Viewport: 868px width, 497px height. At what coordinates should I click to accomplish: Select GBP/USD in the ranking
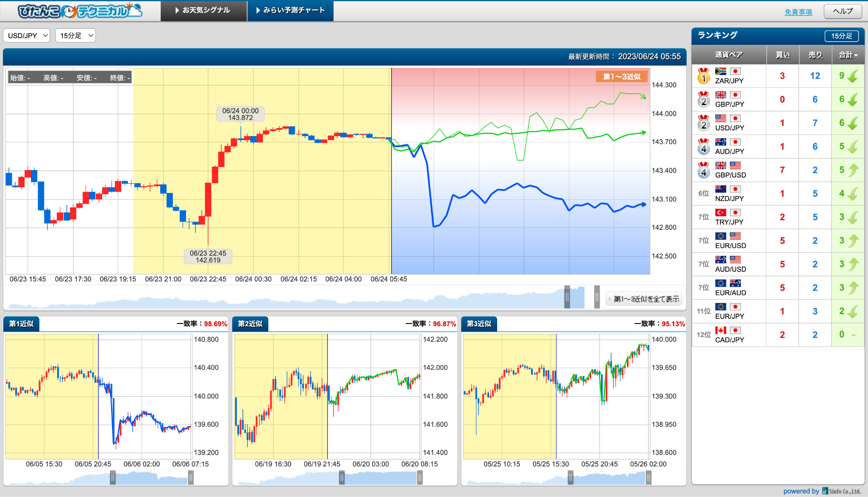coord(778,170)
